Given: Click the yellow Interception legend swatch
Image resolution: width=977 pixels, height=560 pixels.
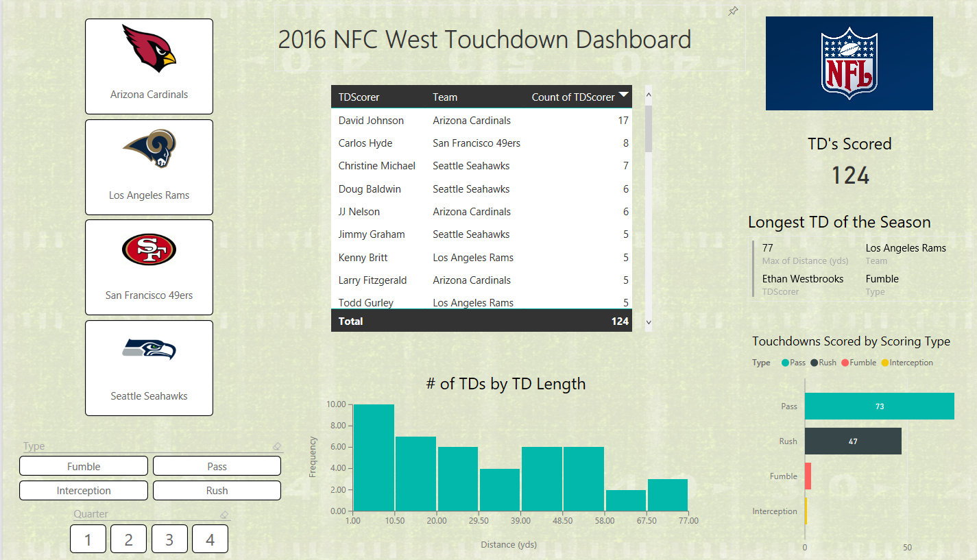Looking at the screenshot, I should pos(884,363).
